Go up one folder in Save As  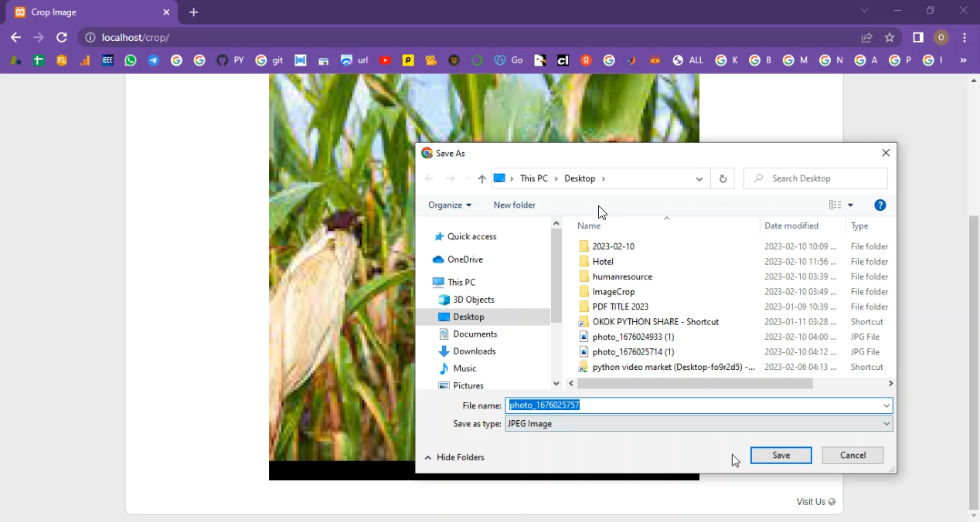pyautogui.click(x=481, y=178)
